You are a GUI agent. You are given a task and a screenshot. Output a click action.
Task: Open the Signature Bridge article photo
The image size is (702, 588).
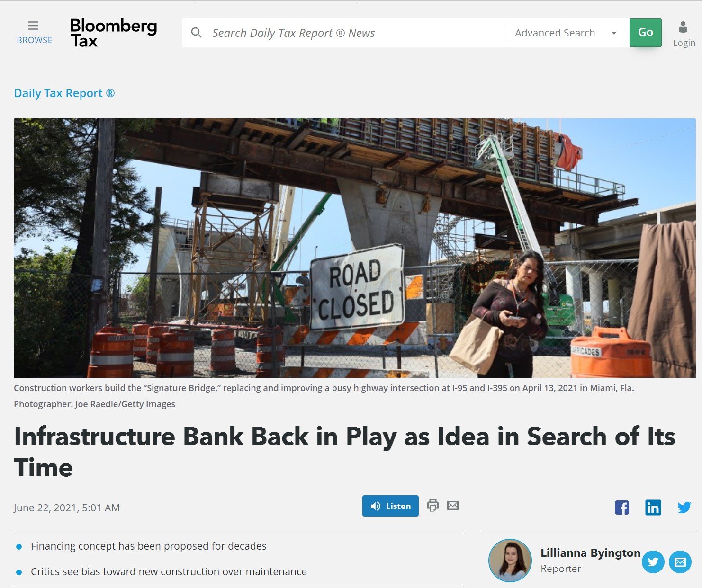[354, 248]
